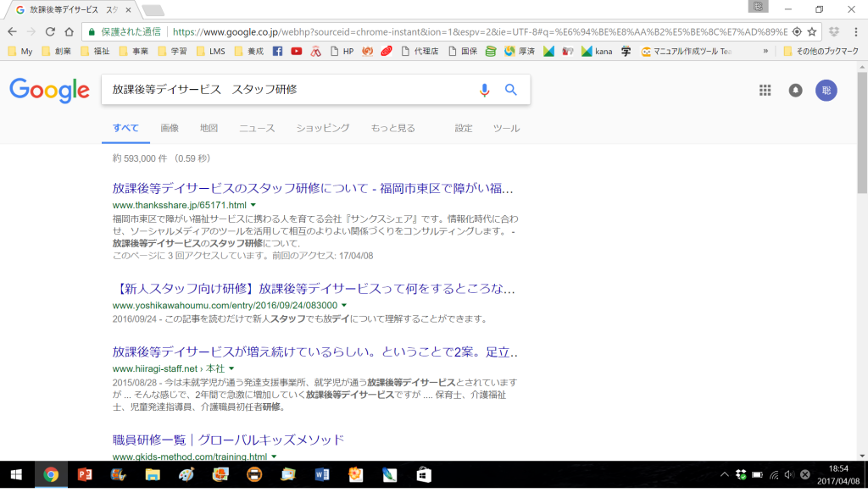Open File Explorer from the taskbar
The width and height of the screenshot is (868, 498).
153,475
